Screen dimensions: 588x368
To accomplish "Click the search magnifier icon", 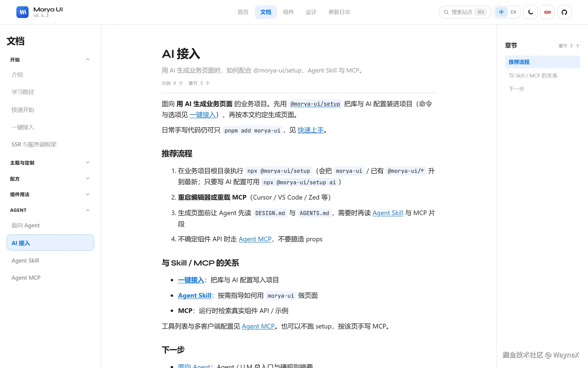I will pyautogui.click(x=446, y=12).
